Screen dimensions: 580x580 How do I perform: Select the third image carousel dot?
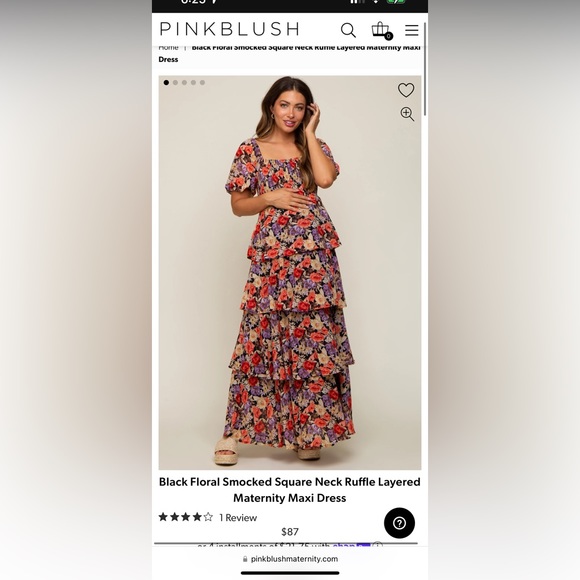click(184, 82)
